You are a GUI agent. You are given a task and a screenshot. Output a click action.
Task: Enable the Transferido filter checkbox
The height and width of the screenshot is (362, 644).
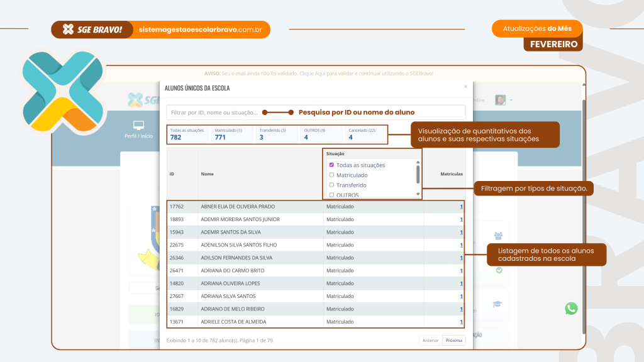click(332, 185)
